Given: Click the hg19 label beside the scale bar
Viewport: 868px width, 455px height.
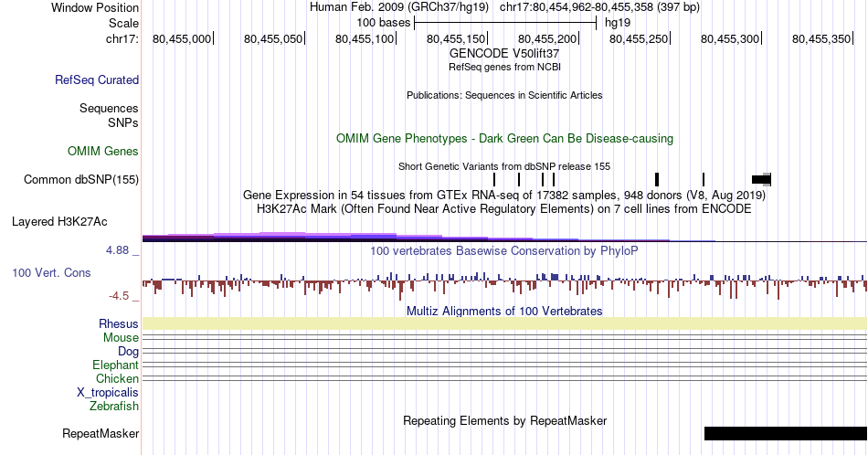Looking at the screenshot, I should tap(618, 23).
